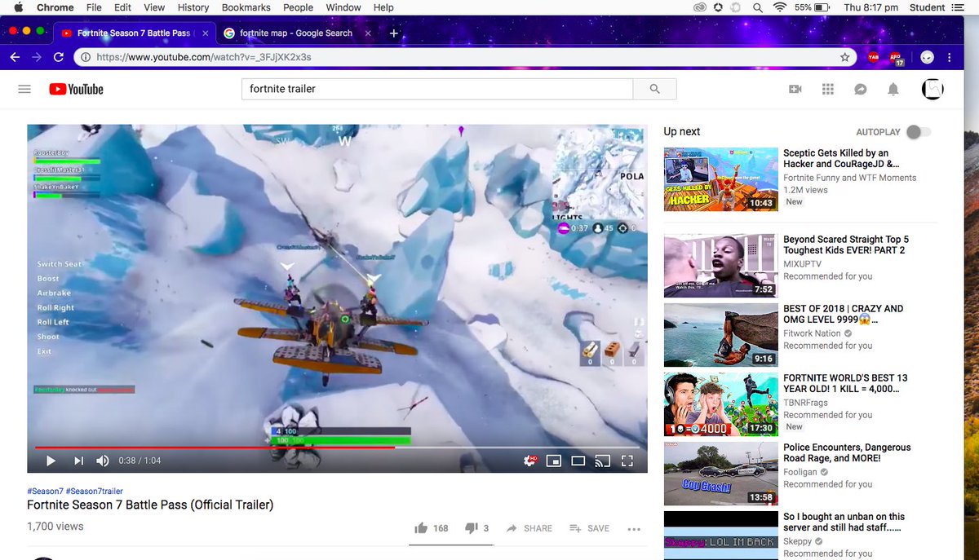Screen dimensions: 979x560
Task: Enter full screen mode
Action: coord(627,461)
